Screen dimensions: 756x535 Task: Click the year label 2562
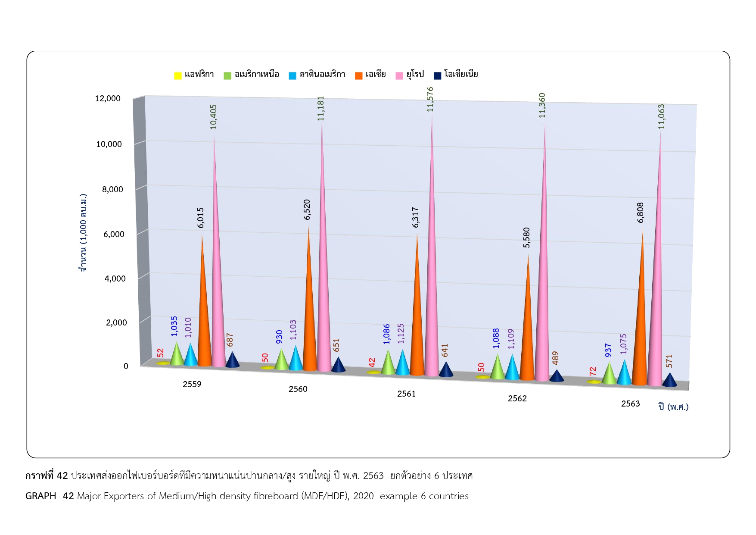click(517, 399)
